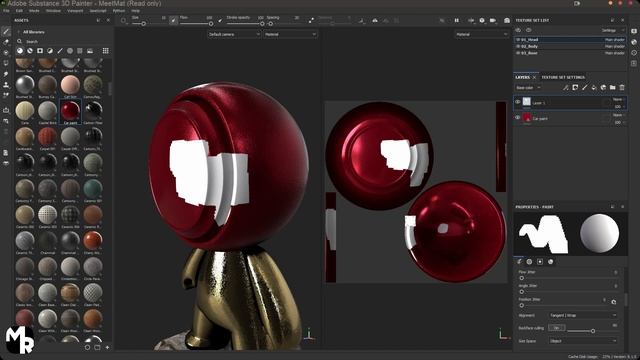Open the Size Space Object dropdown
The image size is (640, 360).
tap(583, 341)
